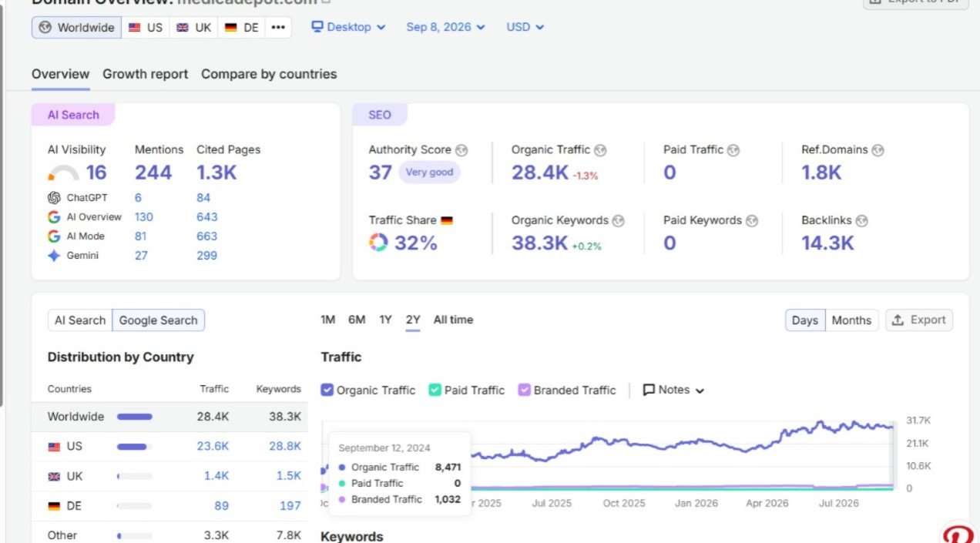Viewport: 980px width, 543px height.
Task: Open Ref.Domains value 1.8K
Action: (x=821, y=173)
